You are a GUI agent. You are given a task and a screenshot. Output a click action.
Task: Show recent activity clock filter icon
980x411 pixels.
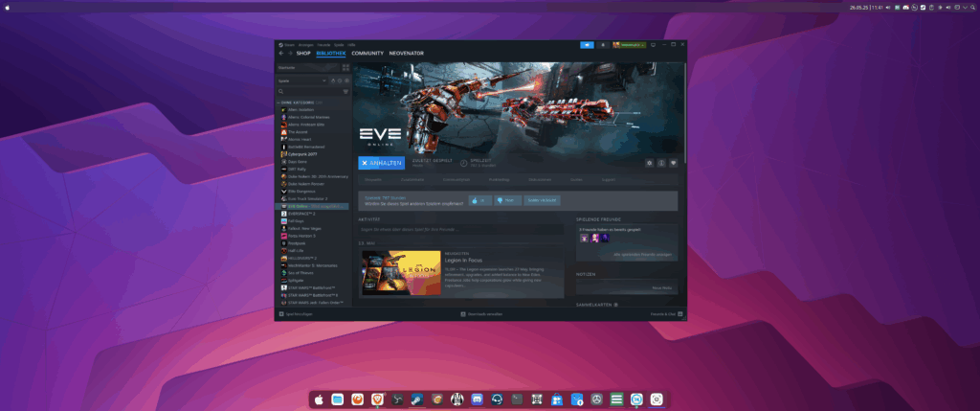[x=340, y=80]
